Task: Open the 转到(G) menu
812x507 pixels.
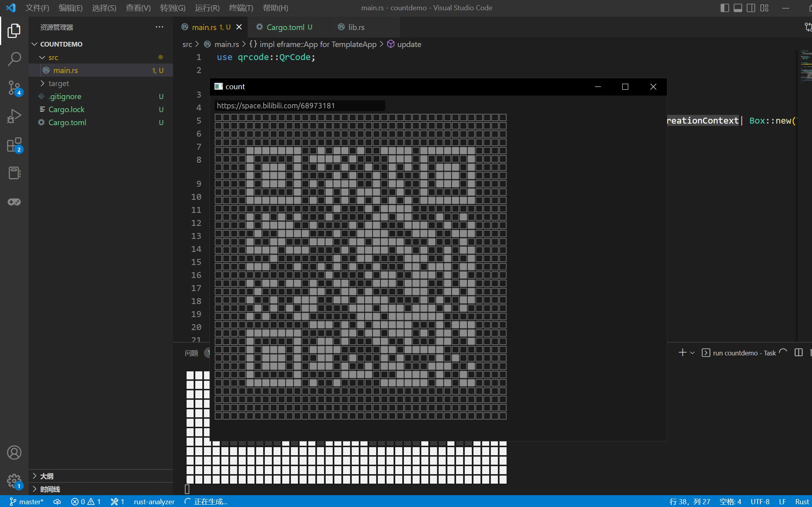Action: (173, 8)
